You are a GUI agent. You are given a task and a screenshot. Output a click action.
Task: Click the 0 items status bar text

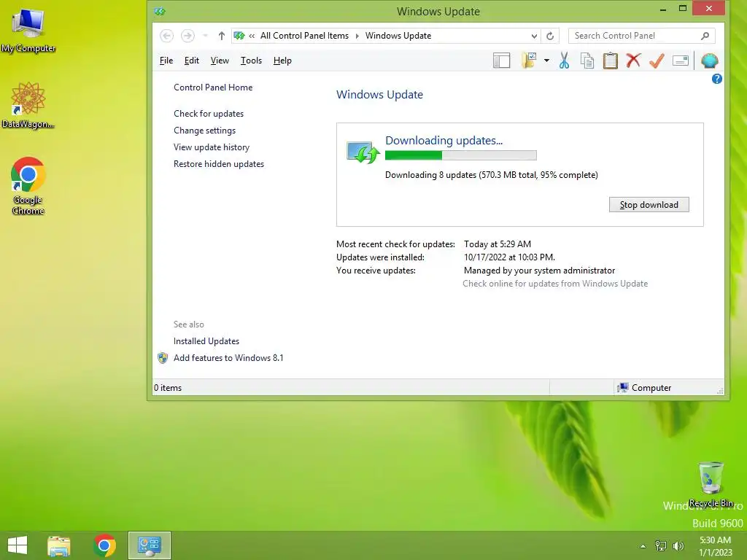pyautogui.click(x=168, y=388)
